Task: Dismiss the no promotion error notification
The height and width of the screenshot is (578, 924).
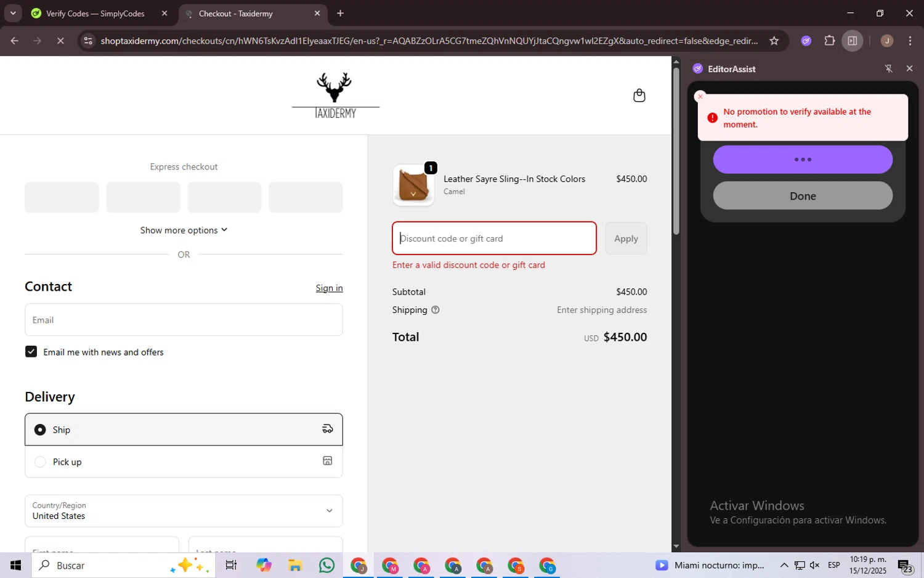Action: click(x=700, y=97)
